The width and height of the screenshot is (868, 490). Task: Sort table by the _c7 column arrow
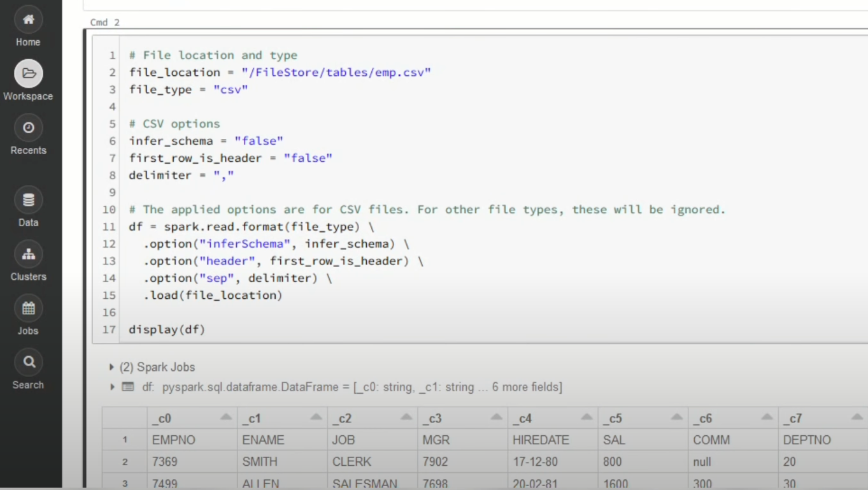(x=857, y=417)
